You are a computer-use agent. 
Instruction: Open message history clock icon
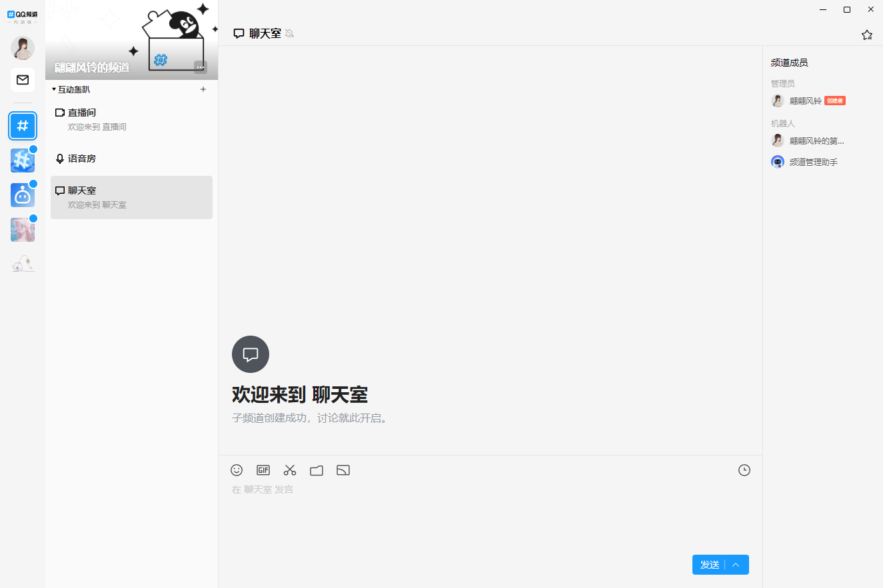[744, 470]
